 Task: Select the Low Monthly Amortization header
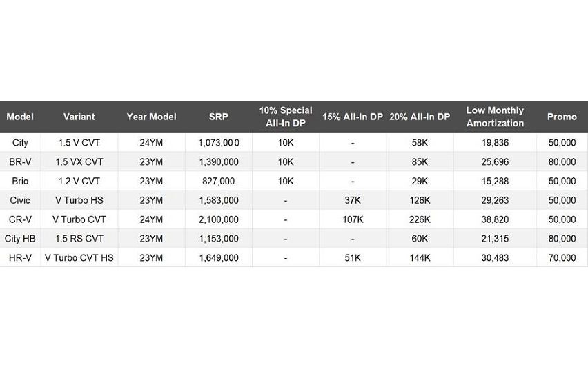(495, 117)
